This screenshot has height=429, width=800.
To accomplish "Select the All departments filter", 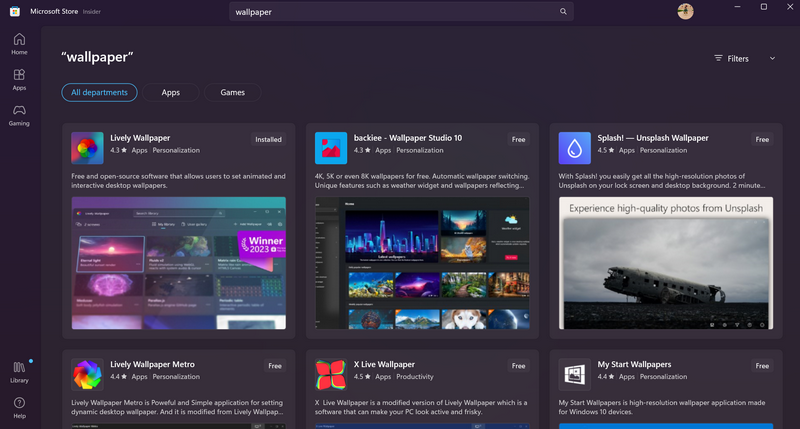I will point(99,92).
